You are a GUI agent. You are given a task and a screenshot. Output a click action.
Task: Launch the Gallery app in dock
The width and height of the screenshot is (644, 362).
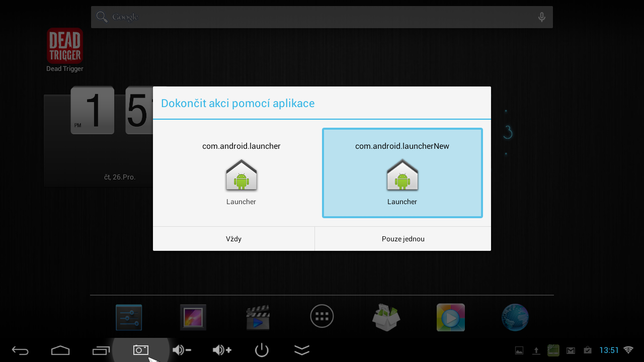pos(193,317)
